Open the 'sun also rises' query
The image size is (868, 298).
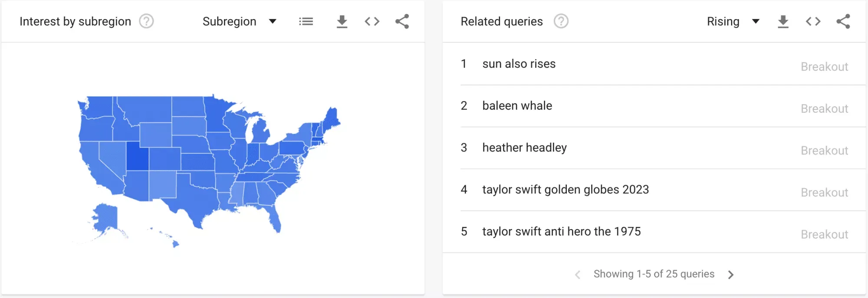519,64
